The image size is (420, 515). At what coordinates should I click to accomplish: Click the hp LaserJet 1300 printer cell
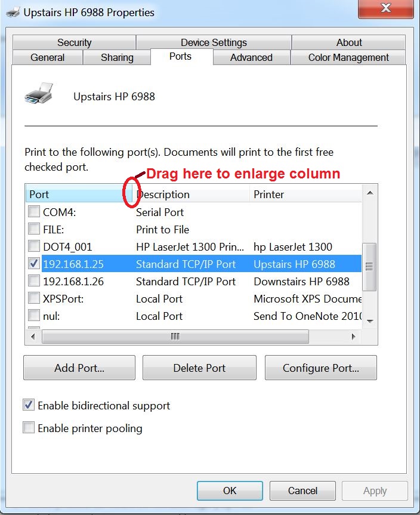click(293, 247)
